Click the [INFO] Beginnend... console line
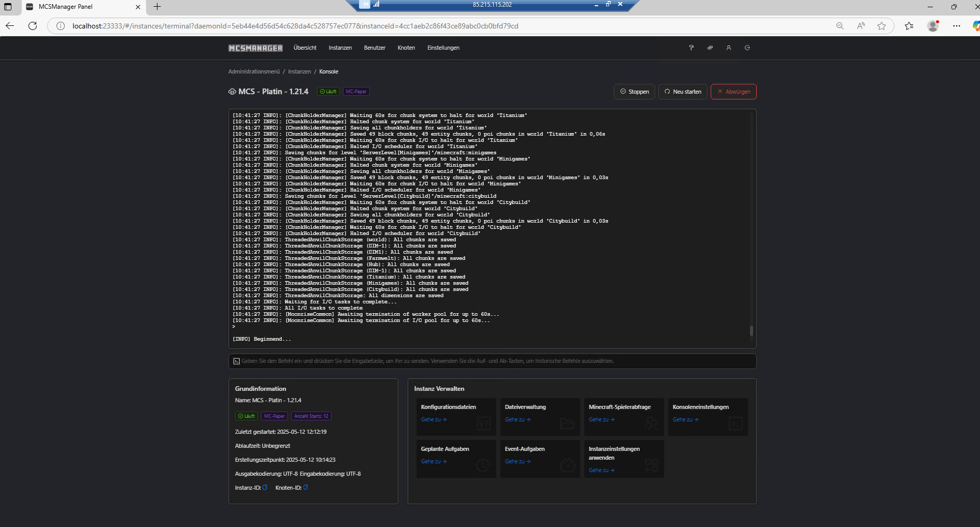The width and height of the screenshot is (980, 527). pyautogui.click(x=262, y=339)
